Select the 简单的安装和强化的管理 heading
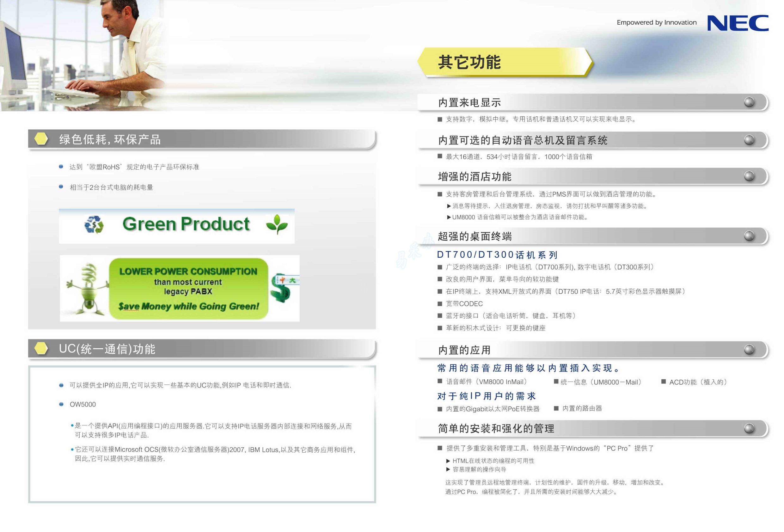Viewport: 784px width, 532px height. point(496,429)
